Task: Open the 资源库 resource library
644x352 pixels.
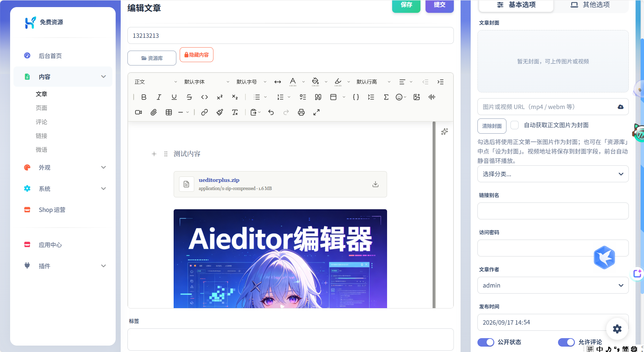Action: (152, 58)
